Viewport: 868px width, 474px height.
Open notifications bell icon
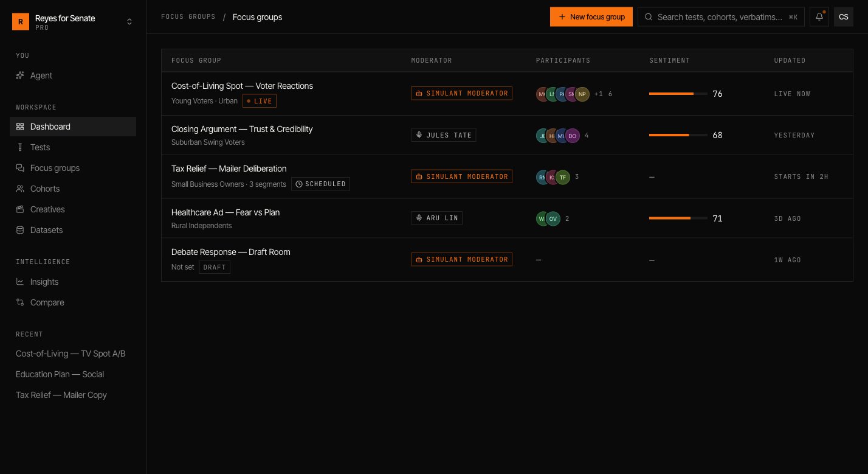pyautogui.click(x=819, y=17)
